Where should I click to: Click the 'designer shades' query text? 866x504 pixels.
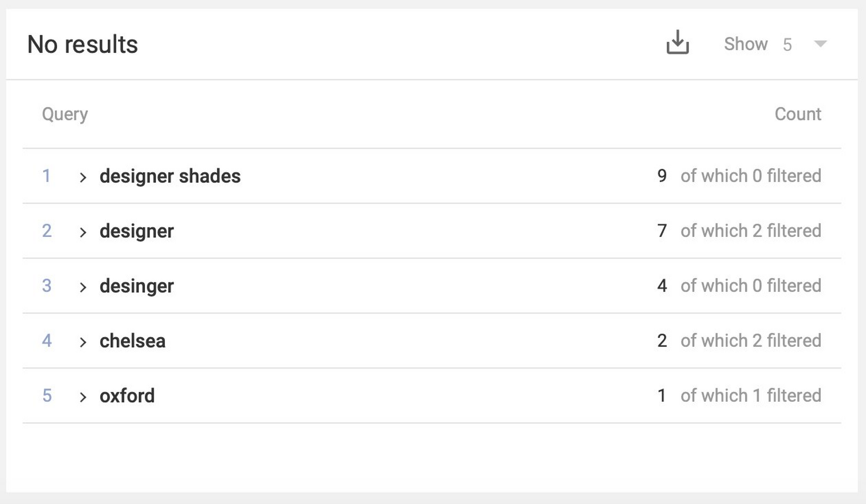[170, 176]
